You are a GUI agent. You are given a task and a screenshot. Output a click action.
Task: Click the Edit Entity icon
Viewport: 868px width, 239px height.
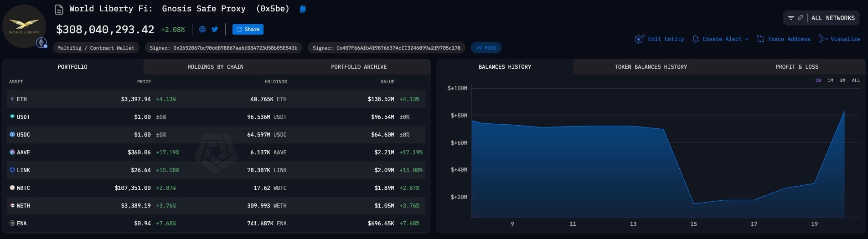(x=639, y=39)
